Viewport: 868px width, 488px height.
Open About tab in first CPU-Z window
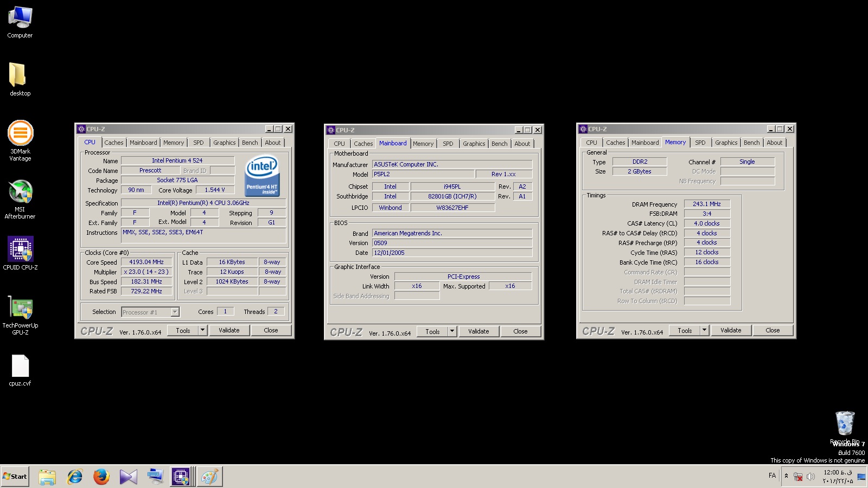click(x=273, y=143)
